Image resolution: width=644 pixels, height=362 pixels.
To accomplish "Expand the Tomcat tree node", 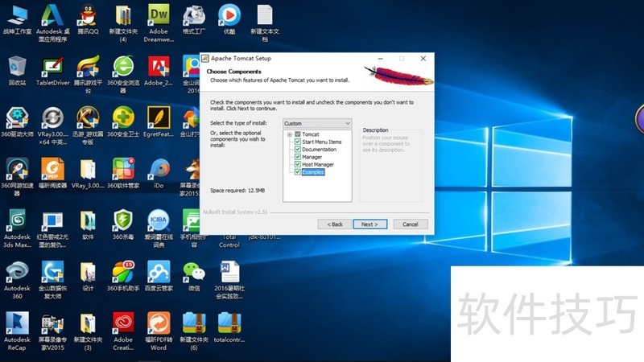I will [x=290, y=134].
